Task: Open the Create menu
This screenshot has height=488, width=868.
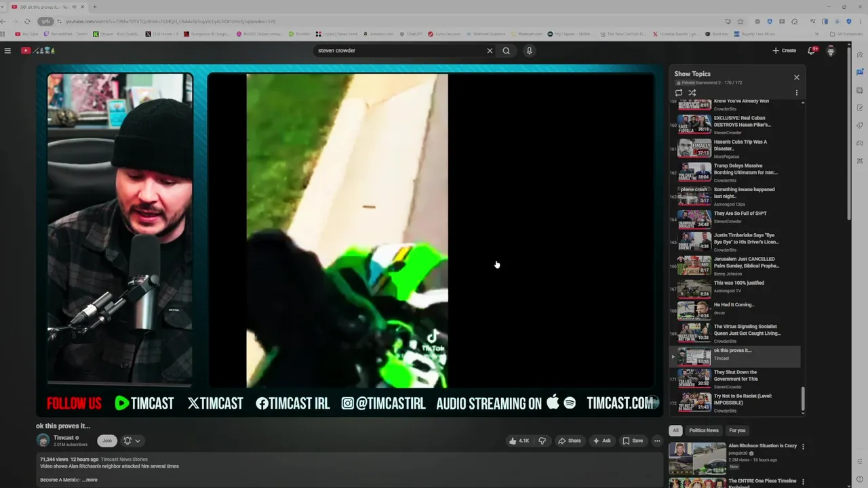Action: point(785,51)
